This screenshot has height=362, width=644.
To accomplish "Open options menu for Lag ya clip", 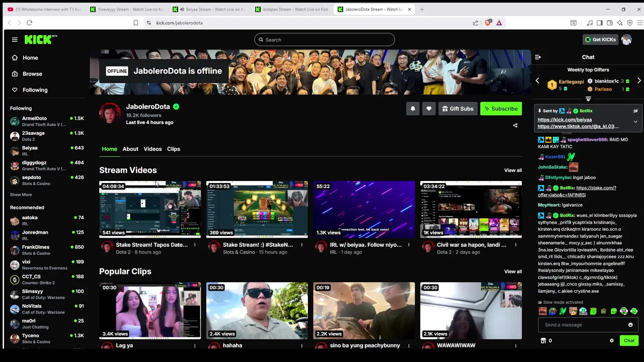I will [195, 345].
